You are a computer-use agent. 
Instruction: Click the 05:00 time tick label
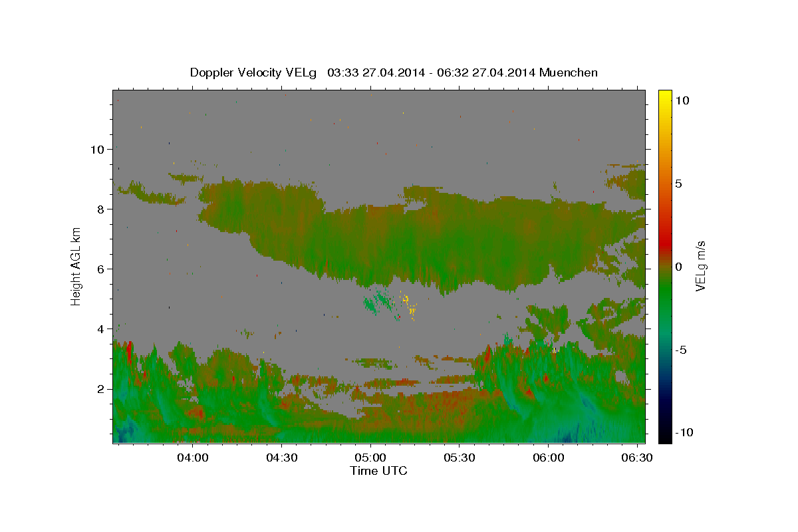(371, 458)
